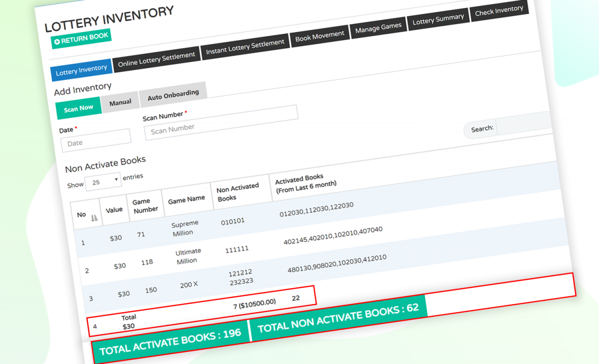Open the Check Inventory page
599x364 pixels.
(499, 10)
